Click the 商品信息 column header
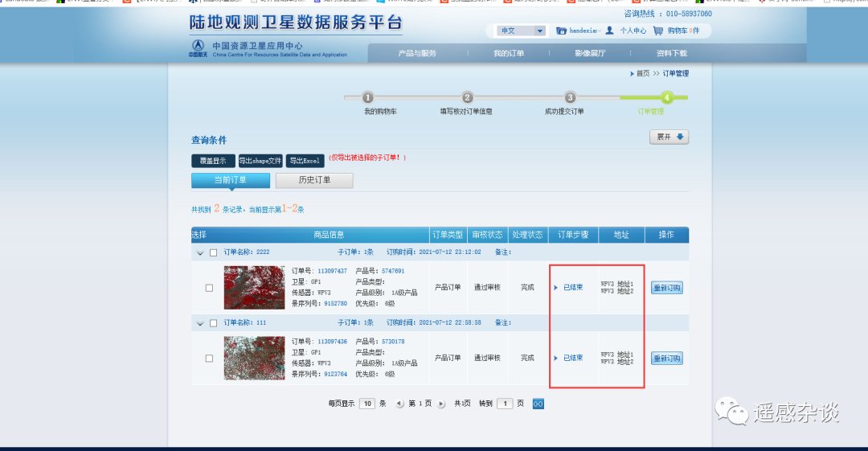Screen dimensions: 868x451 (329, 235)
